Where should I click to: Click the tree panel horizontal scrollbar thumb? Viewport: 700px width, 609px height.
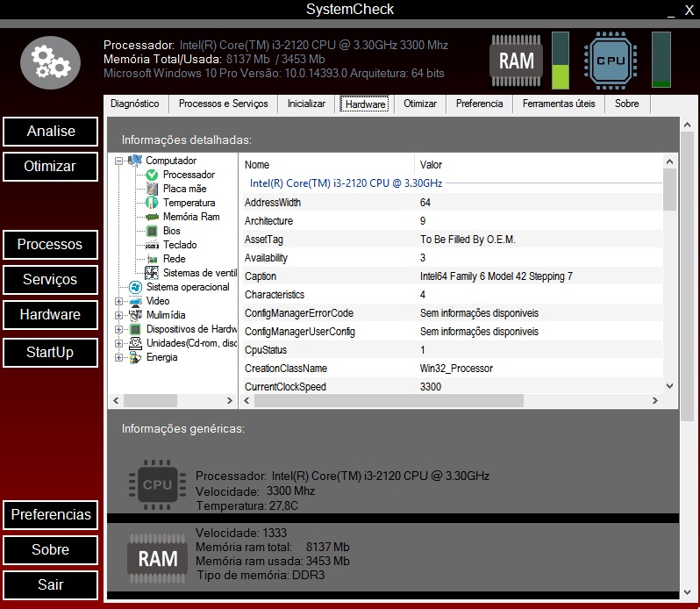[x=151, y=400]
